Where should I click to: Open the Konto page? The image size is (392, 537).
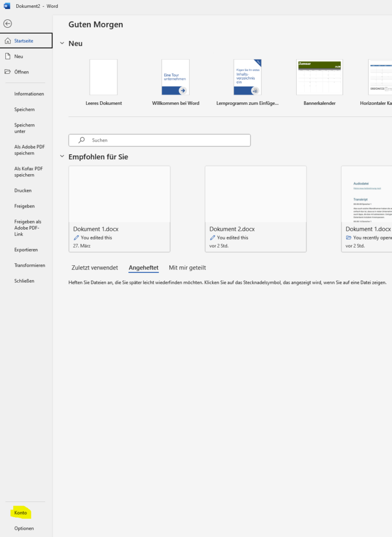[x=20, y=513]
